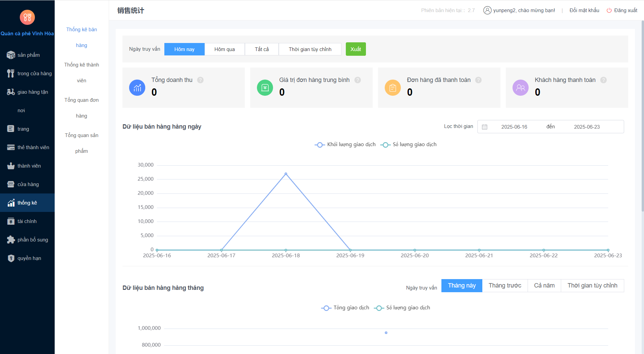Image resolution: width=644 pixels, height=354 pixels.
Task: Choose Thời gian tùy chỉnh daily query option
Action: pos(310,49)
